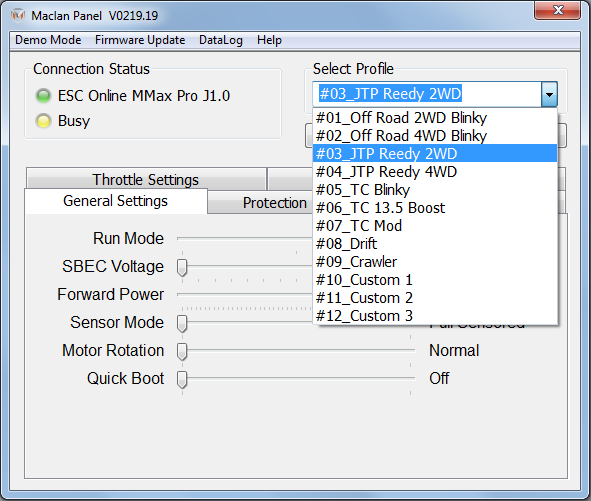Switch to the Throttle Settings tab
Screen dimensions: 591x501
146,179
